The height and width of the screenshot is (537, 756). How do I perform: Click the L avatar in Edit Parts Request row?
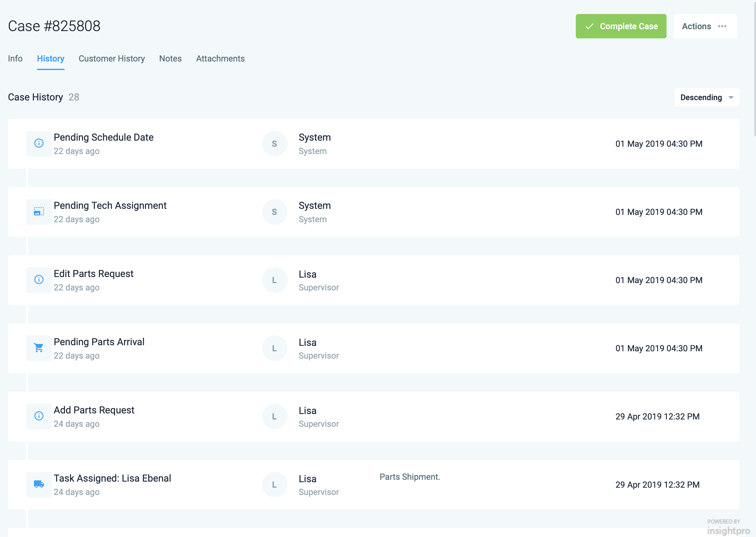point(274,280)
